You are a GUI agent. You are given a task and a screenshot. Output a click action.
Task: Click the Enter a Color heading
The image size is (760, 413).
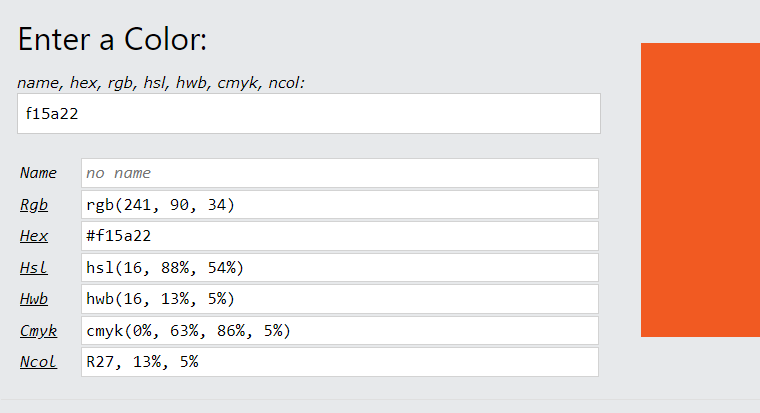112,40
